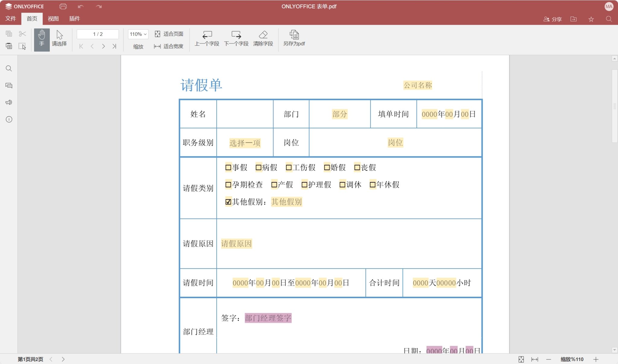Check the 孕期检查 checkbox

tap(228, 184)
